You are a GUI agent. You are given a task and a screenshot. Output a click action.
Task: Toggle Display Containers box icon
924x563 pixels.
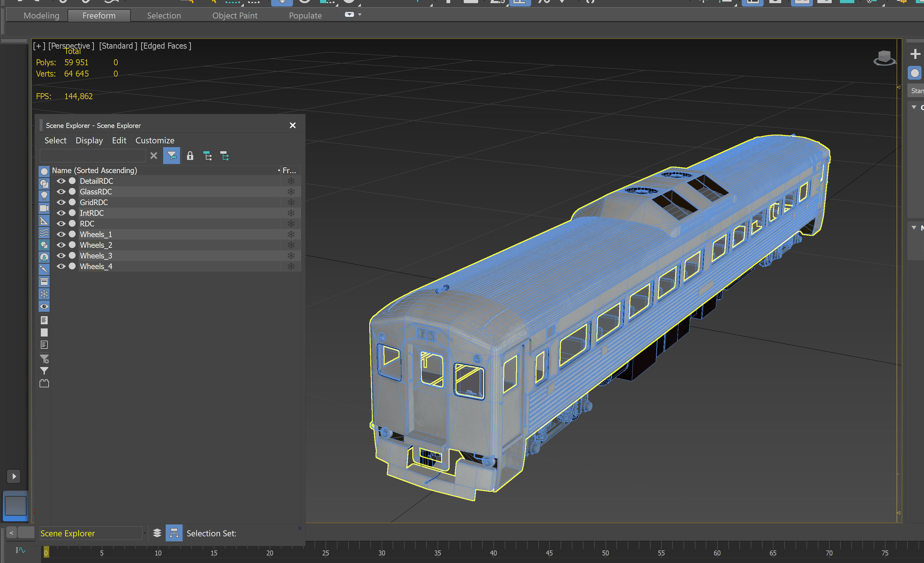tap(44, 282)
